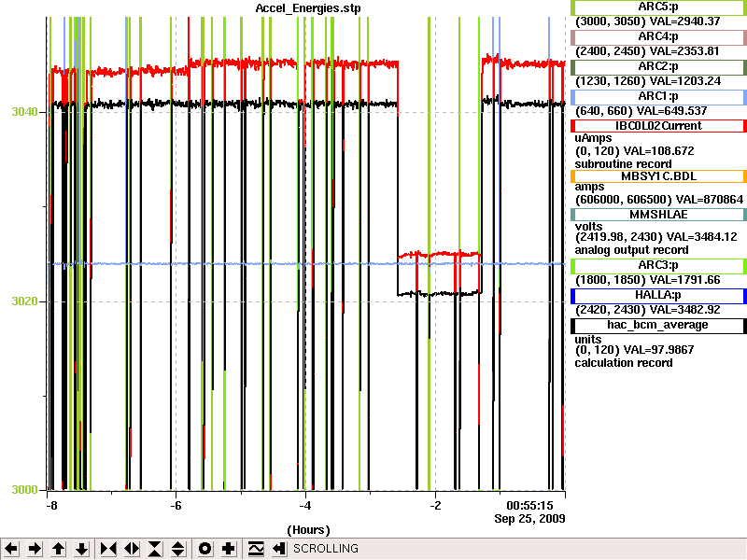Click the 'analog output record' description text
This screenshot has height=560, width=747.
(x=632, y=250)
